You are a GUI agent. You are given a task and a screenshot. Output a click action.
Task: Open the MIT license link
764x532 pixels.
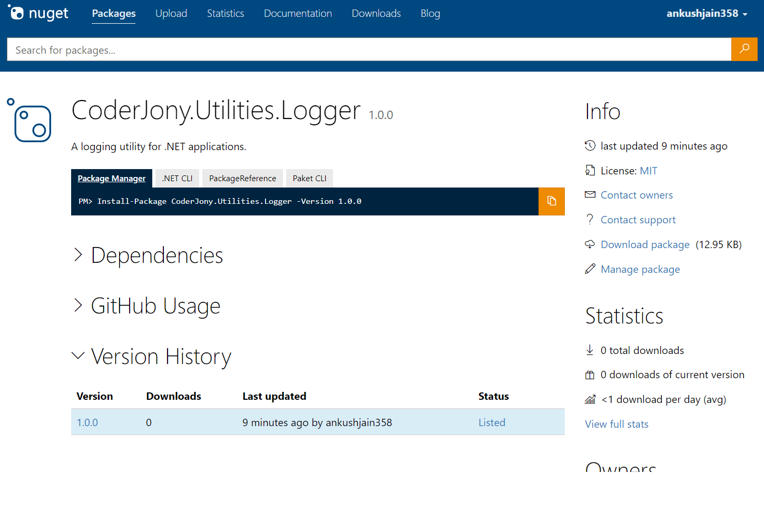(649, 170)
